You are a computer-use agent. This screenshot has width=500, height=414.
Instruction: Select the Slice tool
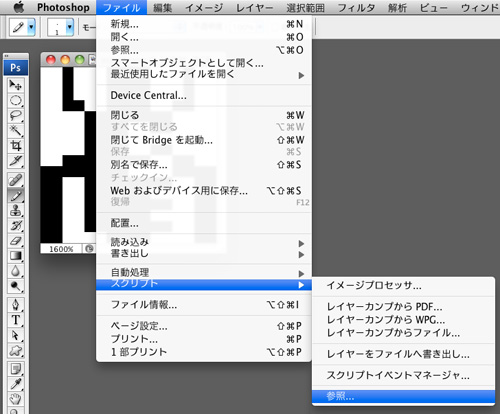click(16, 161)
